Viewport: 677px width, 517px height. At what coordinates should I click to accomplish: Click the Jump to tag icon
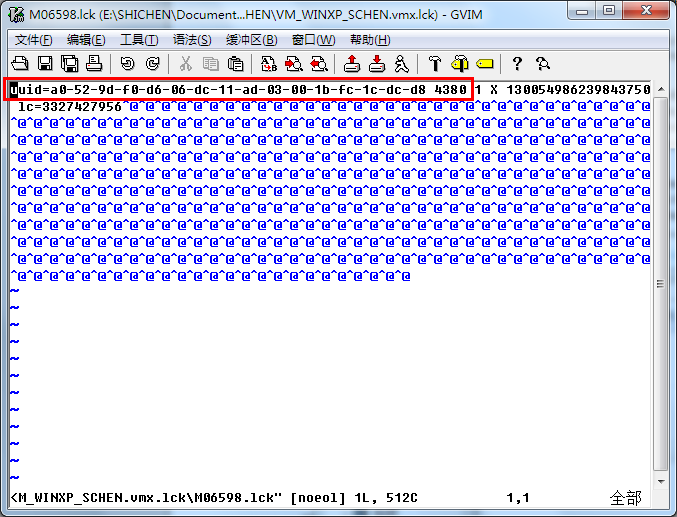(485, 64)
